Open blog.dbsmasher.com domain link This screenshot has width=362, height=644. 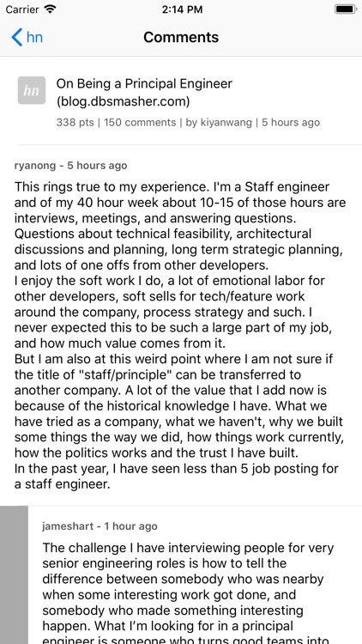coord(124,101)
